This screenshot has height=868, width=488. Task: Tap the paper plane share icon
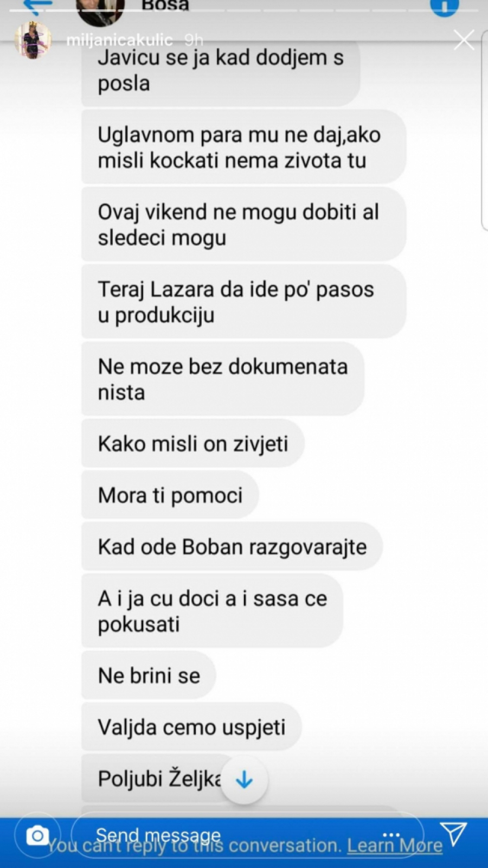click(x=453, y=834)
